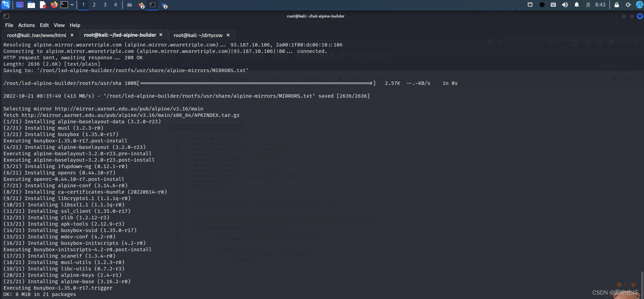Lock the screen with the padlock icon

click(617, 5)
